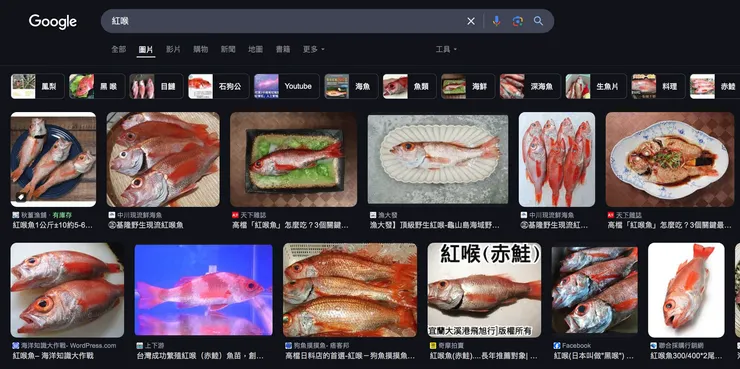
Task: Open the 紅喉魚– 海洋知識大作戰 link
Action: pyautogui.click(x=53, y=356)
